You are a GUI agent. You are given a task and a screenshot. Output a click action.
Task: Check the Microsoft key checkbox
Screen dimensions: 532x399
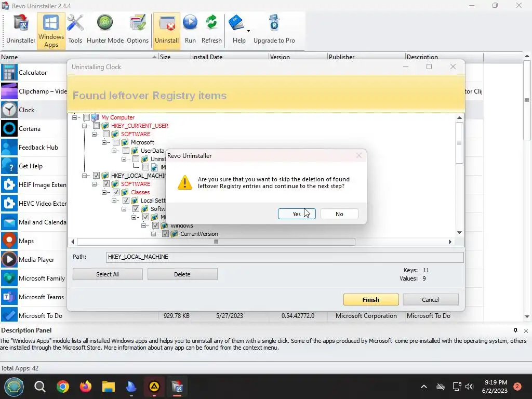pos(116,142)
